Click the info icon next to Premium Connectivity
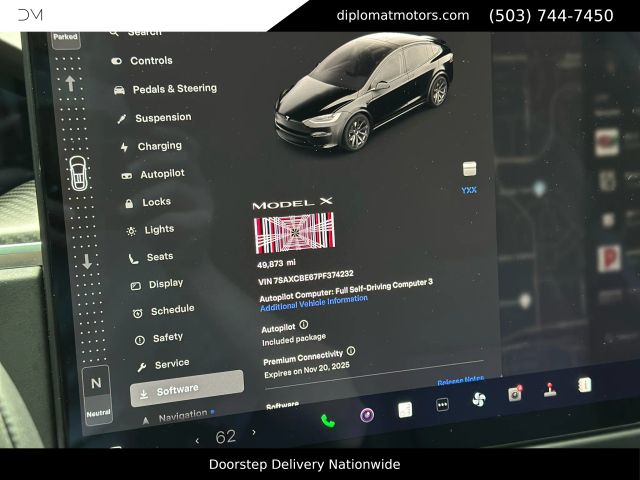Screen dimensions: 640x480 (x=351, y=351)
